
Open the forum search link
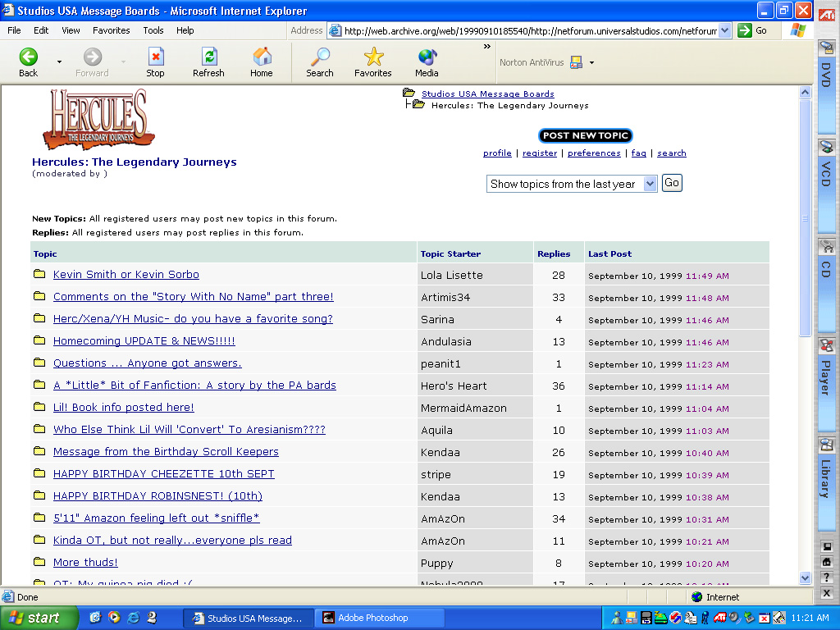coord(672,153)
